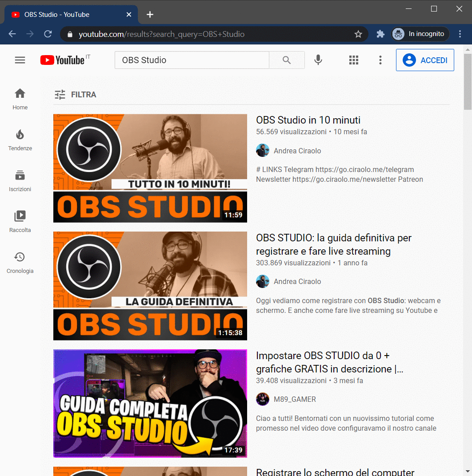Click scrollbar up arrow

coord(468,49)
